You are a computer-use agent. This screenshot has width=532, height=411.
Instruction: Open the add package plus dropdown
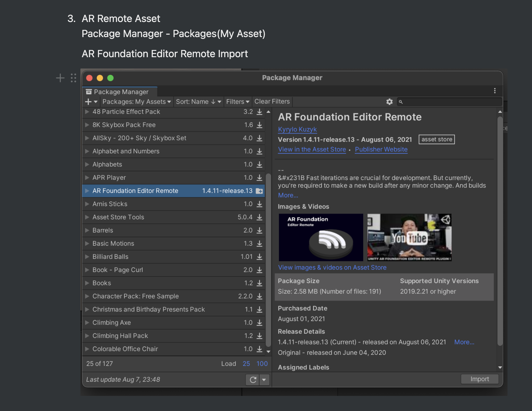(91, 102)
